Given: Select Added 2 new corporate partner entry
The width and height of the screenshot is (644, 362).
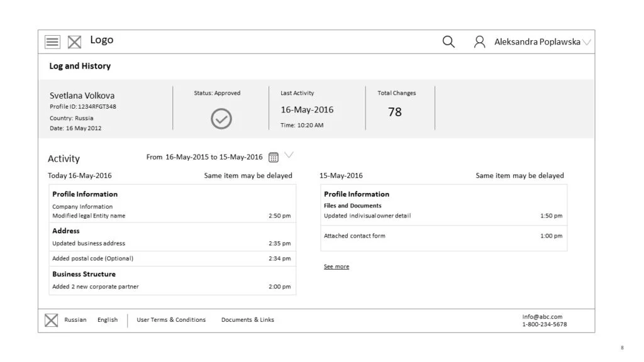Looking at the screenshot, I should (172, 287).
